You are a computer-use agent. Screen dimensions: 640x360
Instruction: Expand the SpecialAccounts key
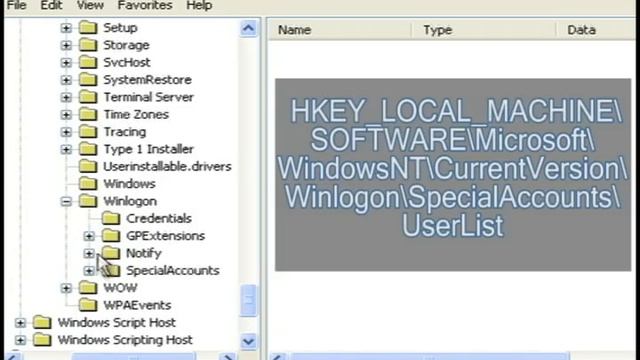coord(89,271)
